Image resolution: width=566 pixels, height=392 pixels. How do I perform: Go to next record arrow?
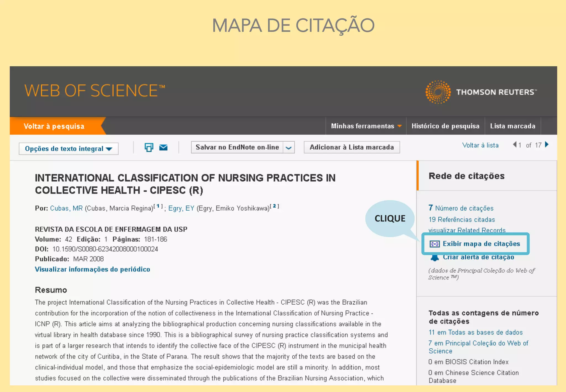[x=547, y=145]
